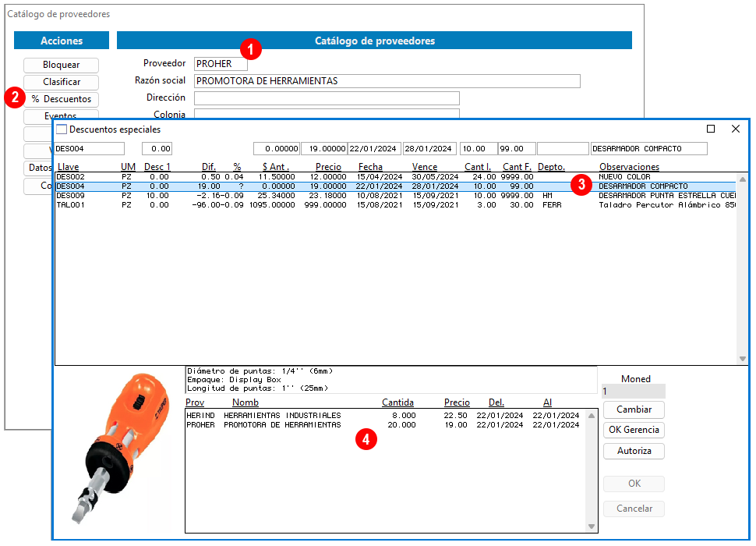Click Taladro Percutor Alámbrico observation
This screenshot has width=756, height=546.
(667, 205)
